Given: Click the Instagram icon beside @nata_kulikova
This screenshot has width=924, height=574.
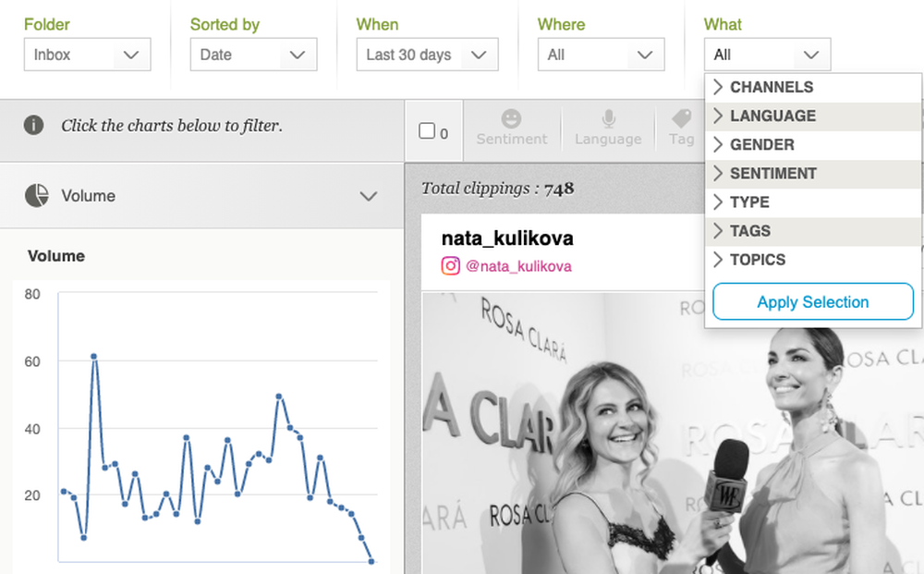Looking at the screenshot, I should [x=450, y=266].
